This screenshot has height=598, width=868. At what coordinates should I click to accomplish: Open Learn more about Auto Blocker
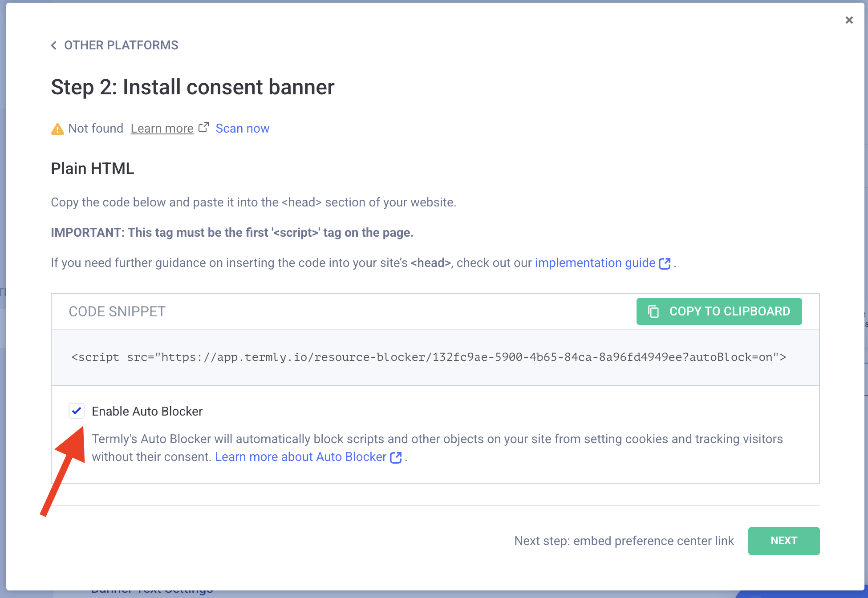[x=300, y=457]
